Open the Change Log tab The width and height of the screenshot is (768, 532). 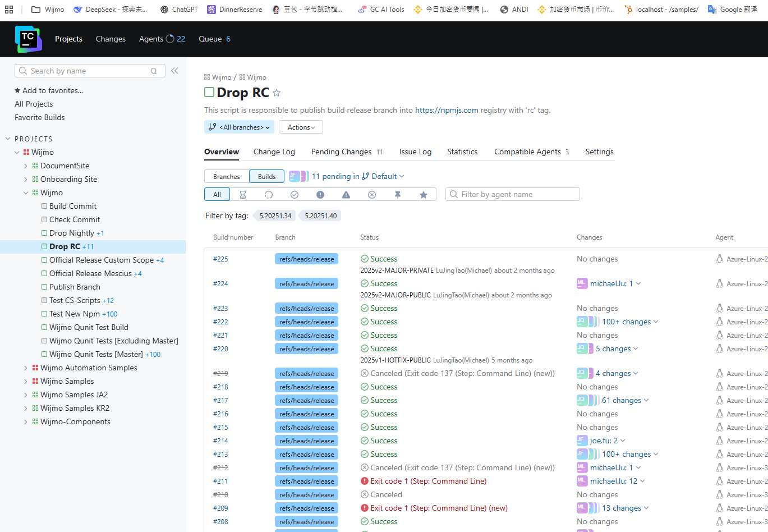tap(274, 152)
